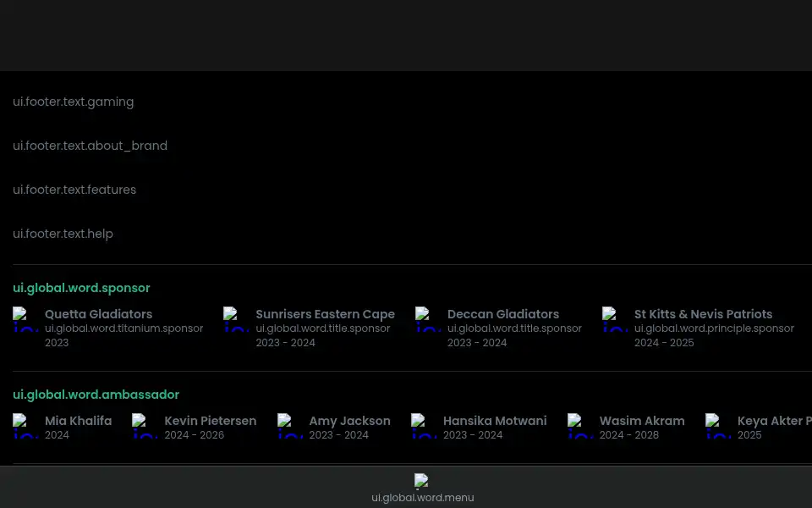Click ui.global.word.titanium.sponsor text under Quetta Gladiators

(x=123, y=329)
